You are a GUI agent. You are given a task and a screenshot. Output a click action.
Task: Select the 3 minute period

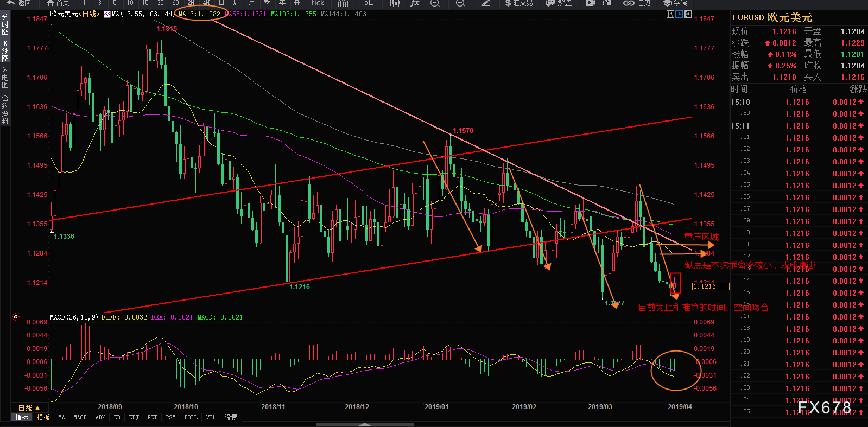click(x=99, y=3)
